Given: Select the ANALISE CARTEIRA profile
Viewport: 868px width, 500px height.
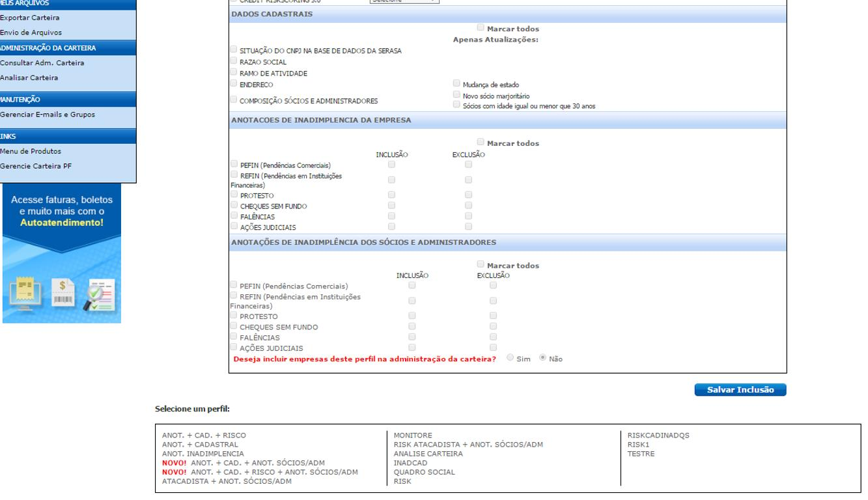Looking at the screenshot, I should 428,453.
